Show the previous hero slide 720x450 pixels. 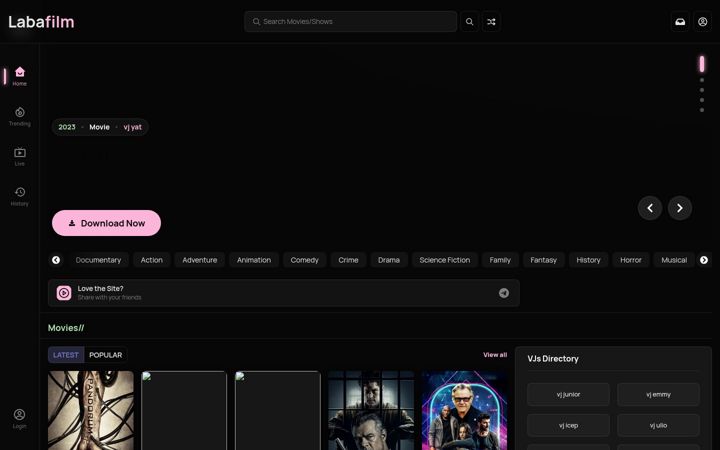650,208
